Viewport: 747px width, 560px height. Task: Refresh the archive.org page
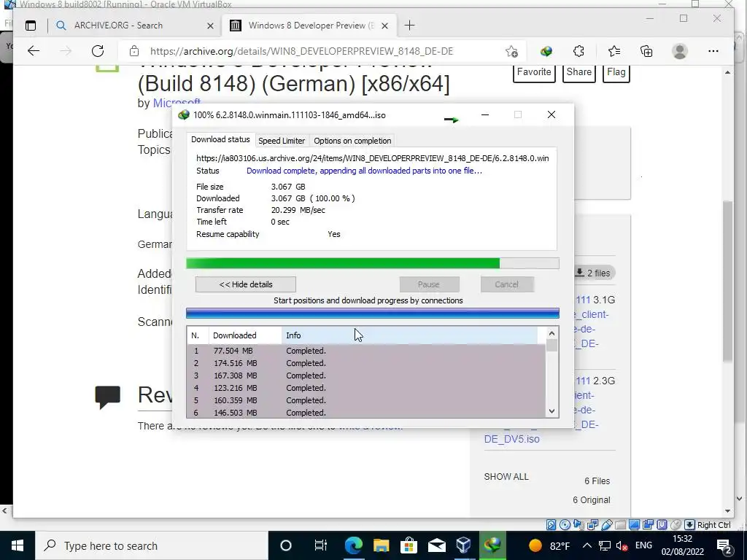[x=98, y=51]
